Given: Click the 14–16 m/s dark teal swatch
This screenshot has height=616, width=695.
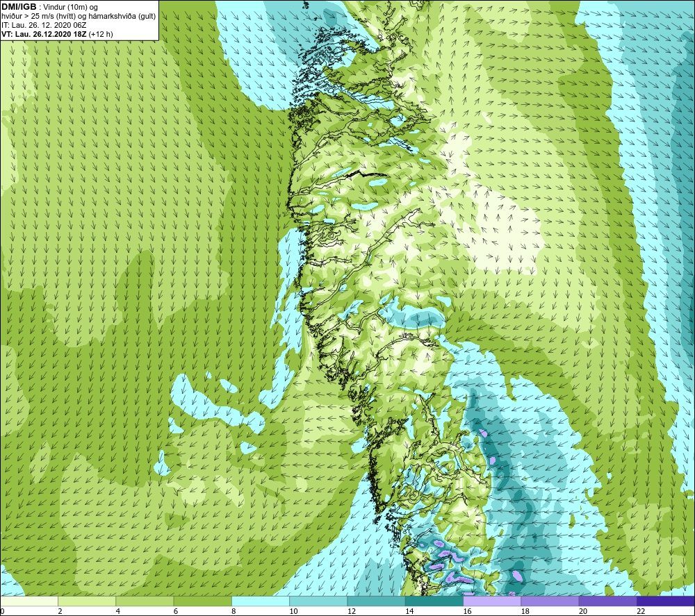Looking at the screenshot, I should (434, 601).
